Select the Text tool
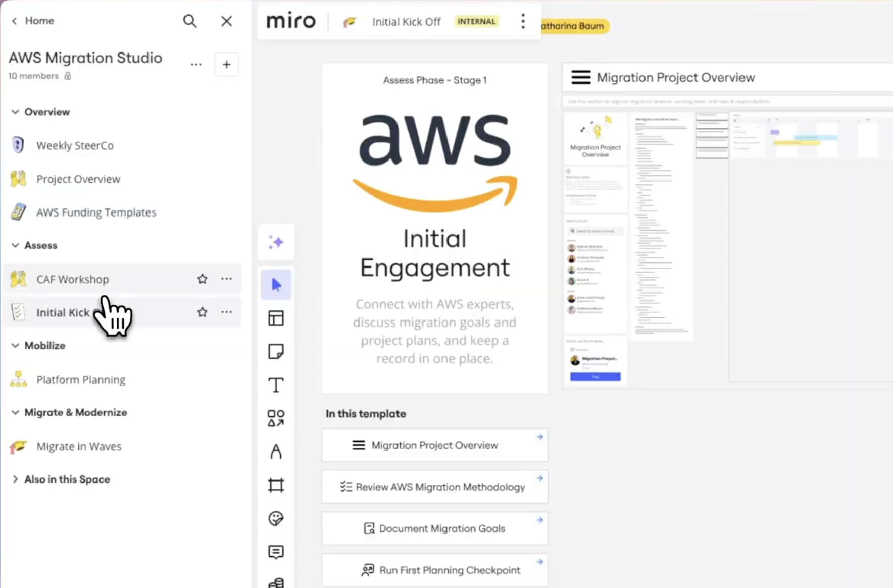Image resolution: width=893 pixels, height=588 pixels. click(x=276, y=385)
